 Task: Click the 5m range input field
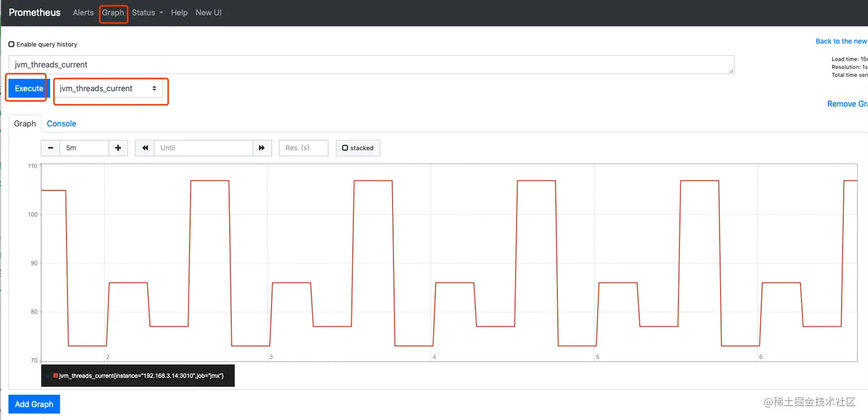tap(84, 148)
